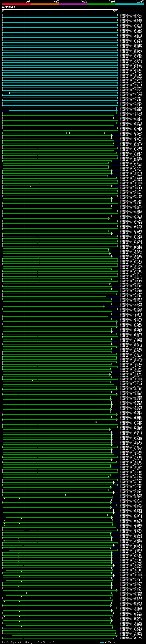Select the label UniRef100_A5EE83
The width and height of the screenshot is (146, 644).
click(131, 570)
